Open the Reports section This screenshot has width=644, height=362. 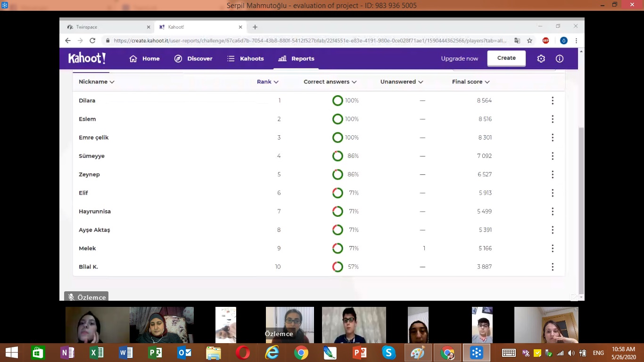coord(296,58)
